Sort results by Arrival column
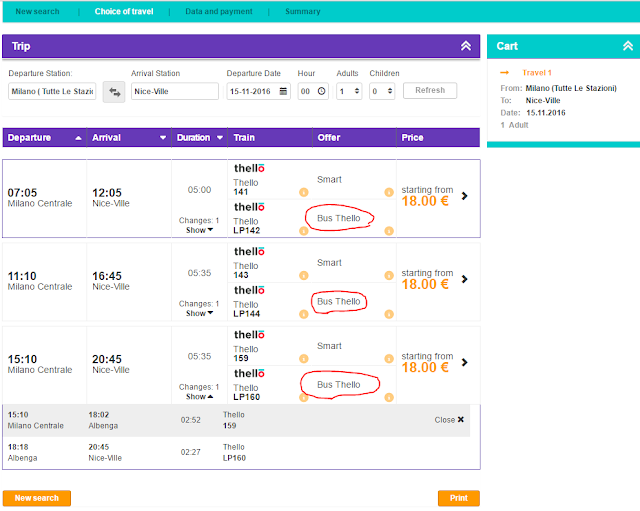The image size is (640, 511). pos(129,138)
